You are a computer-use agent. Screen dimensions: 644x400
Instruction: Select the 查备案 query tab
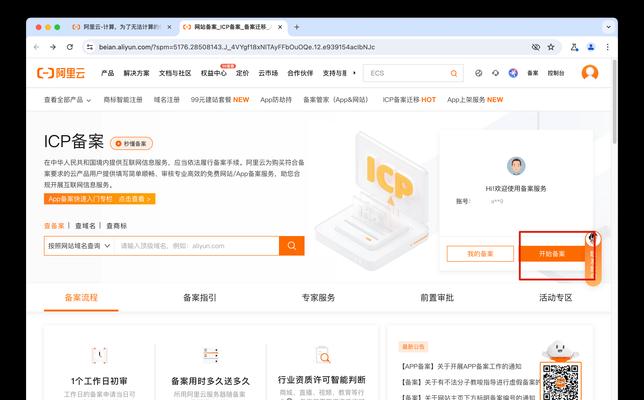[x=54, y=226]
